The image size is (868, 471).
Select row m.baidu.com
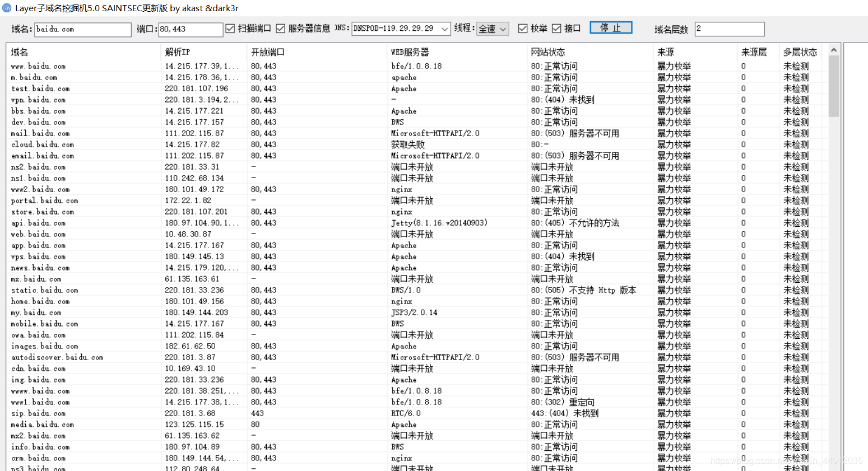coord(417,77)
